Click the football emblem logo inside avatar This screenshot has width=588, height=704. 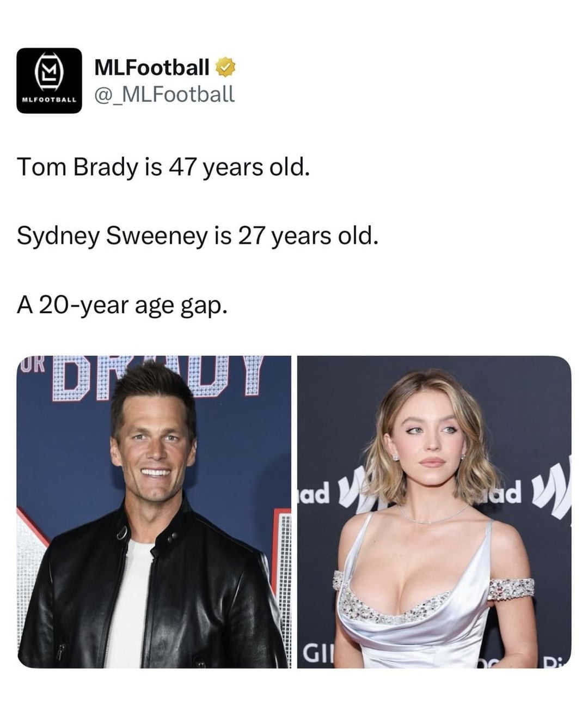[49, 74]
